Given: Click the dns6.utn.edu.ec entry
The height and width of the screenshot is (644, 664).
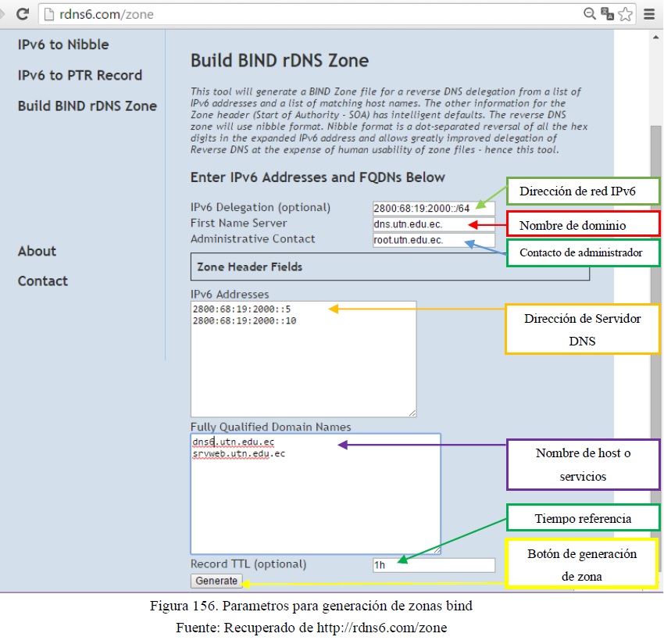Looking at the screenshot, I should point(234,442).
